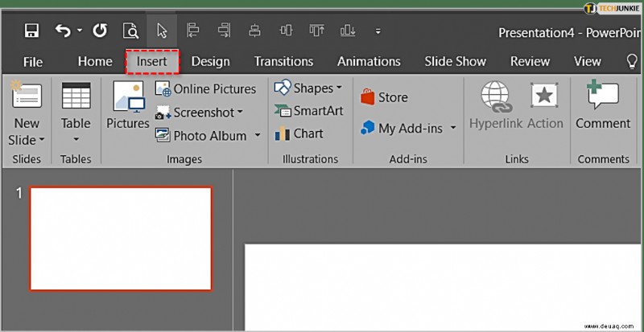Insert a Chart
This screenshot has width=644, height=332.
299,133
